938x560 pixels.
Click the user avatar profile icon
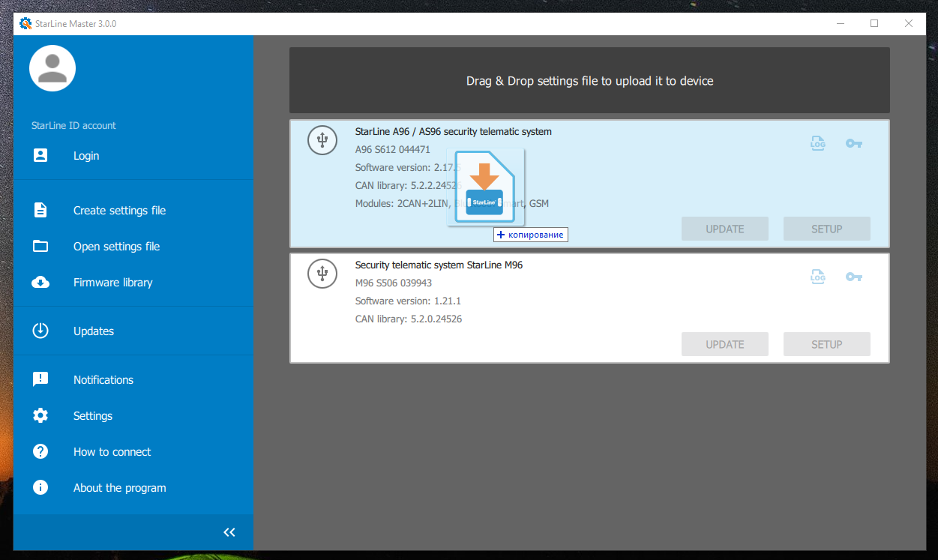point(52,68)
